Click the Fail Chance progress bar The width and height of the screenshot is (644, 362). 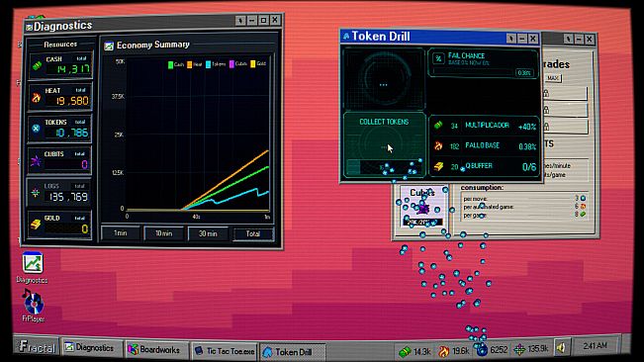pos(472,72)
